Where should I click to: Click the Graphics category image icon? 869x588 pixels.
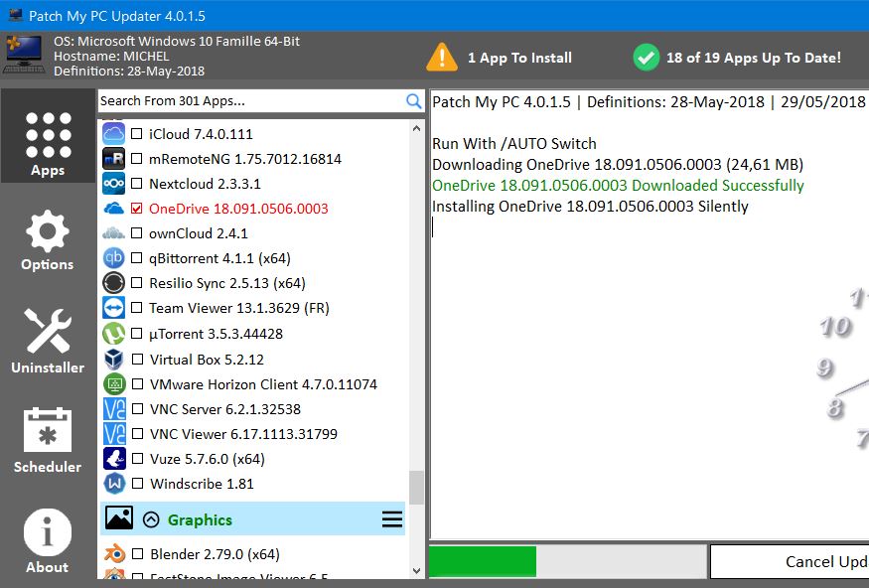point(119,518)
